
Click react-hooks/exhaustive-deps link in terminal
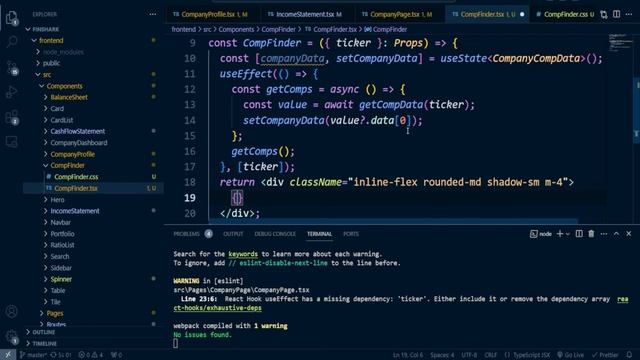tap(218, 308)
